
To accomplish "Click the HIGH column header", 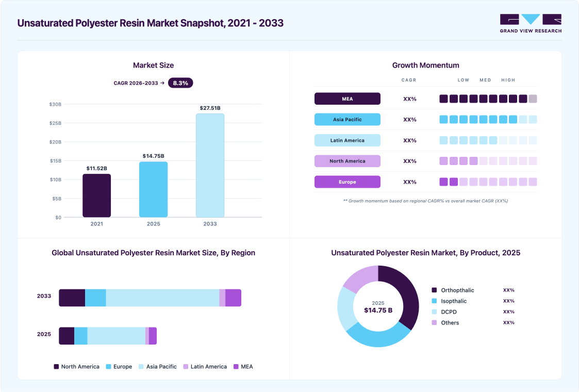I will click(x=508, y=80).
